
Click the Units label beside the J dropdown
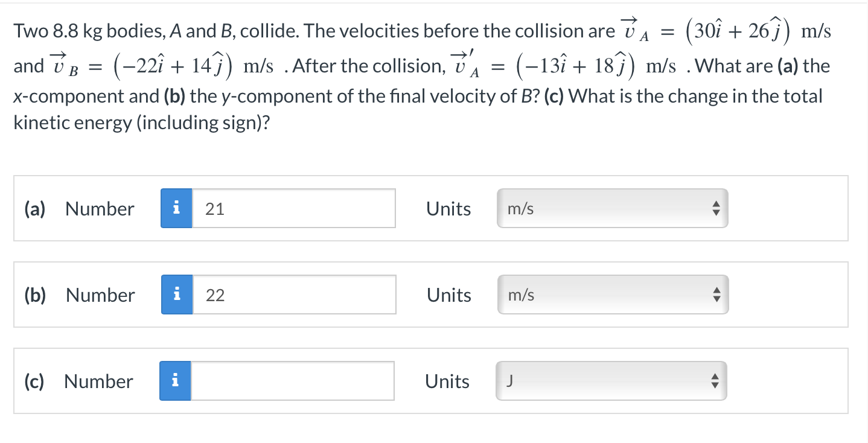point(447,381)
